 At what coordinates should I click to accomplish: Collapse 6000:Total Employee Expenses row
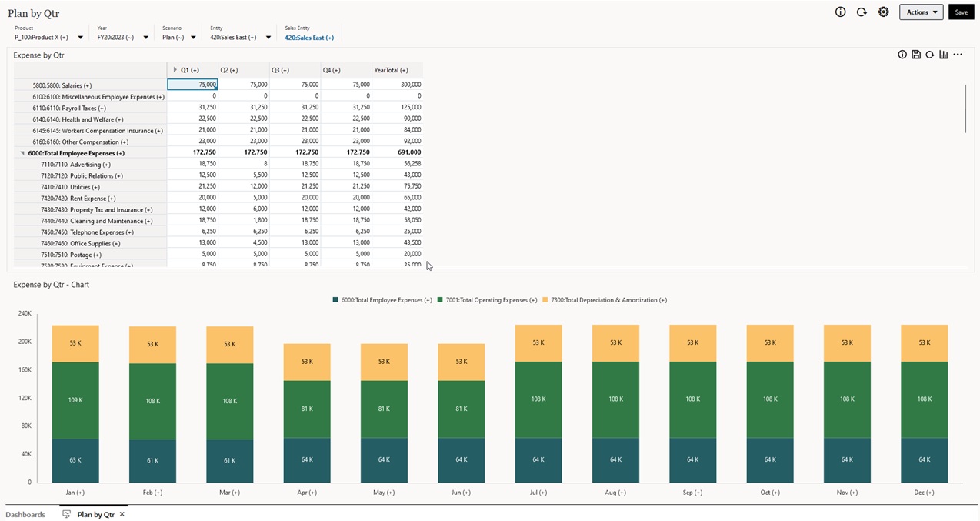click(x=22, y=153)
